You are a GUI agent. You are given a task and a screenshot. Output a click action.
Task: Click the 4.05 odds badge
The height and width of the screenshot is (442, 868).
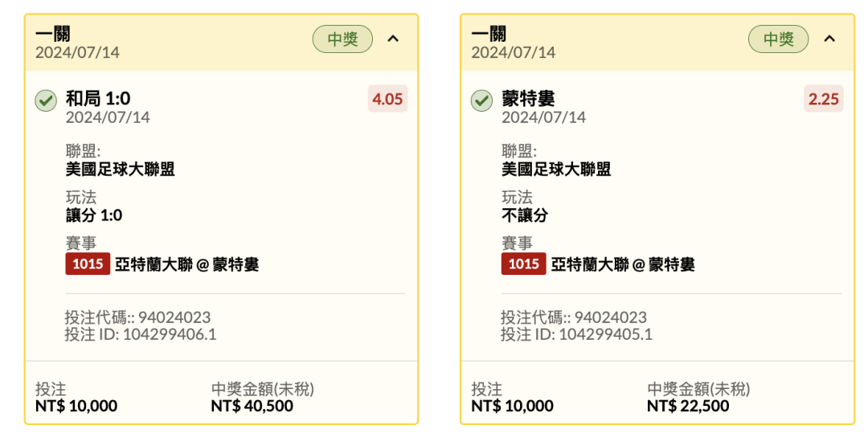click(387, 99)
